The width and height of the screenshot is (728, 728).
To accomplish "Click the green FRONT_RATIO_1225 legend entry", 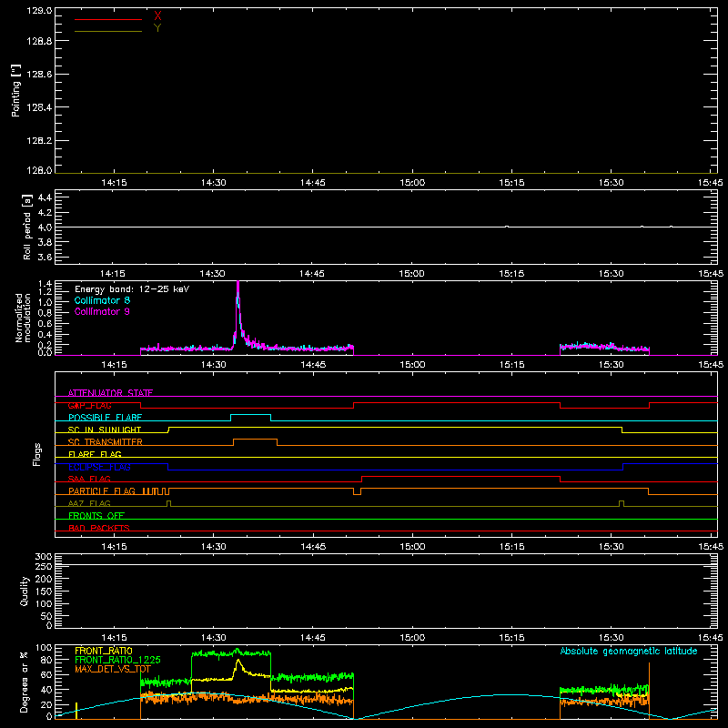I will point(117,660).
